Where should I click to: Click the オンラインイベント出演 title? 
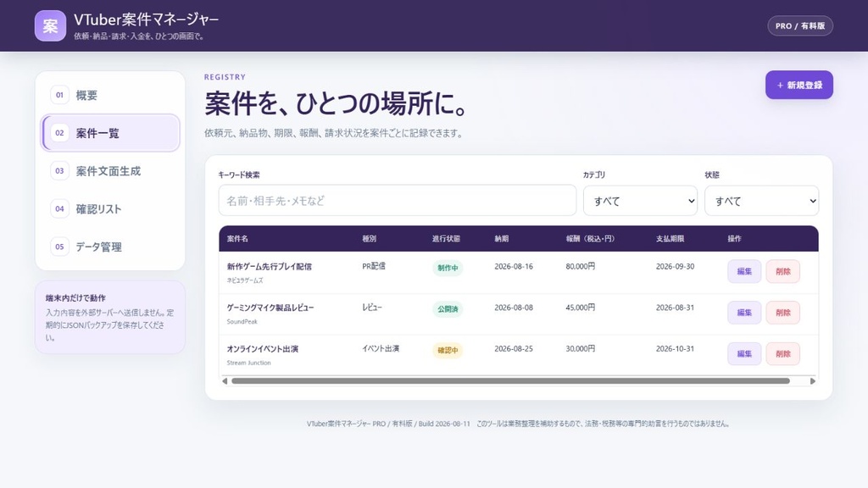(263, 348)
